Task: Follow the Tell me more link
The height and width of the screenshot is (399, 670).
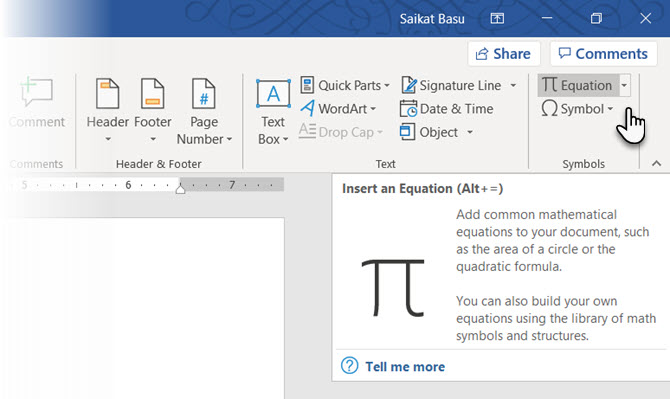Action: pos(405,367)
